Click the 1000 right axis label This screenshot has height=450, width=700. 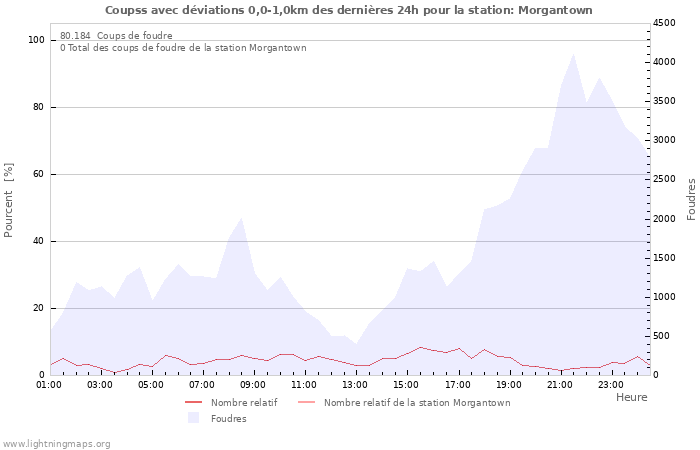664,297
